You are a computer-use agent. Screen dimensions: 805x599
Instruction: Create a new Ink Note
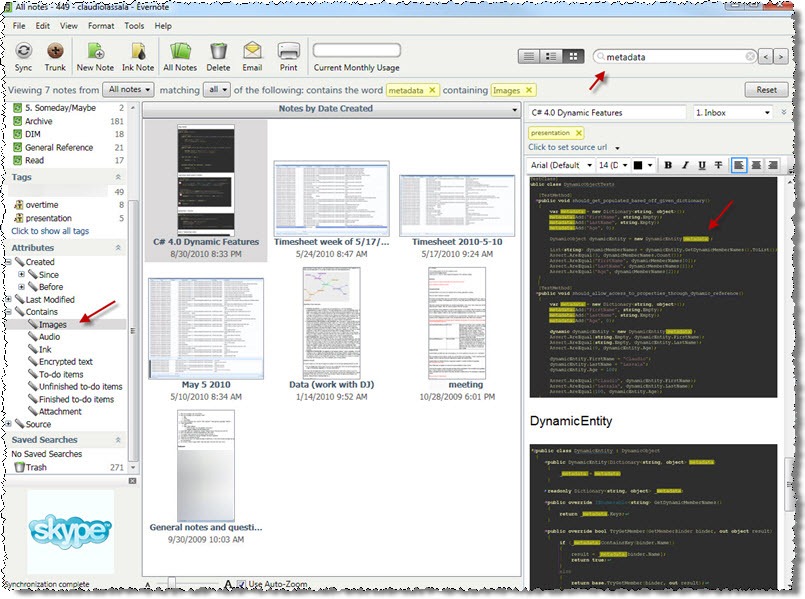click(138, 56)
